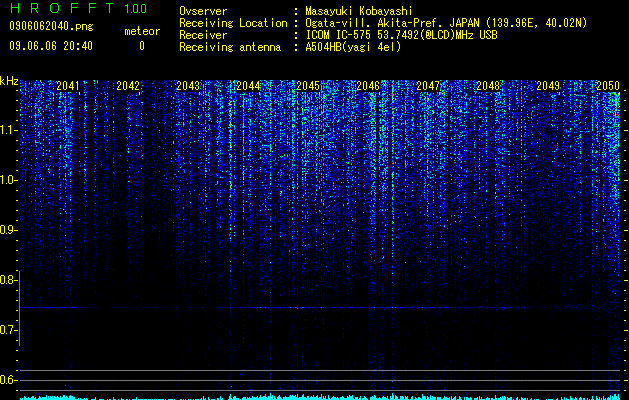Click the 2045 time marker label
This screenshot has height=400, width=629.
pos(308,86)
